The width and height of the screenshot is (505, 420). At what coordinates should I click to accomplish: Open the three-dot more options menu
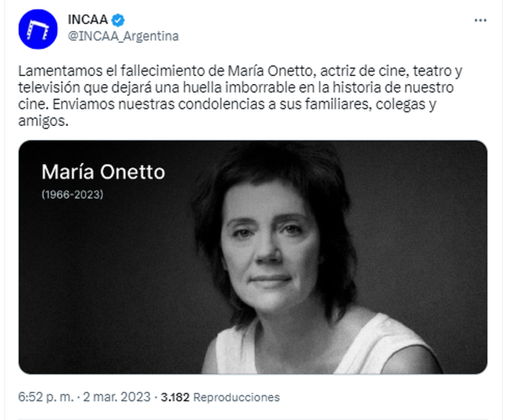pos(480,20)
